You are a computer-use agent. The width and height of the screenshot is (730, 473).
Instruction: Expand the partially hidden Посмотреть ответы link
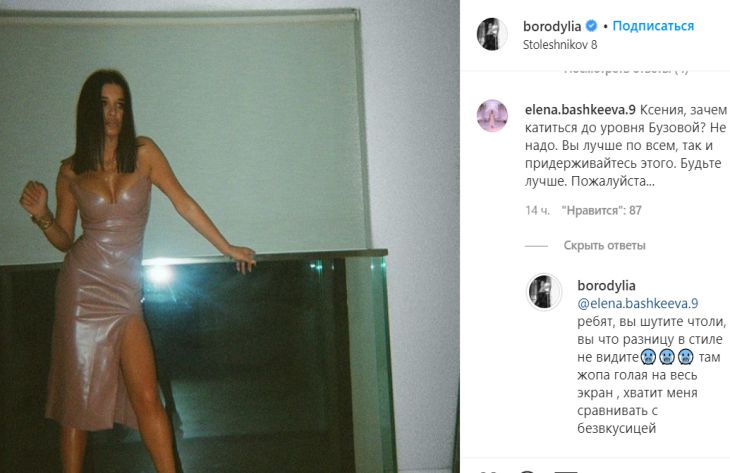click(x=626, y=71)
